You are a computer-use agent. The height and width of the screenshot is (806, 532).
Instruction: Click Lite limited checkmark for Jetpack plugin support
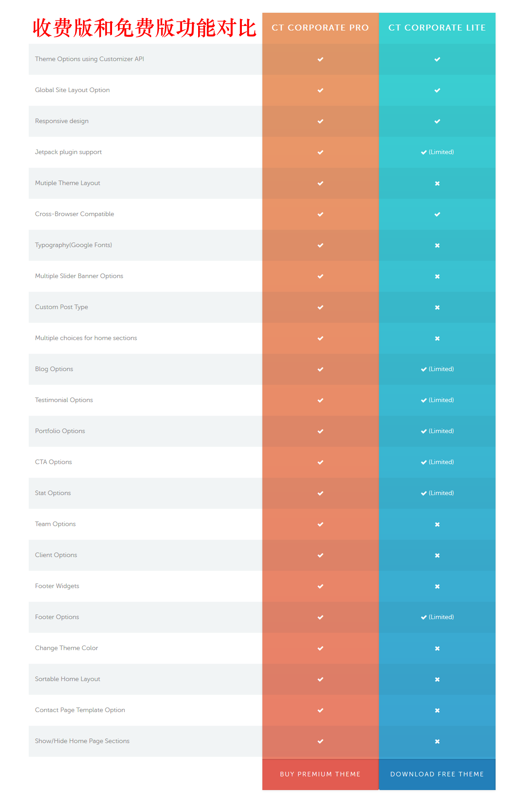[x=437, y=152]
